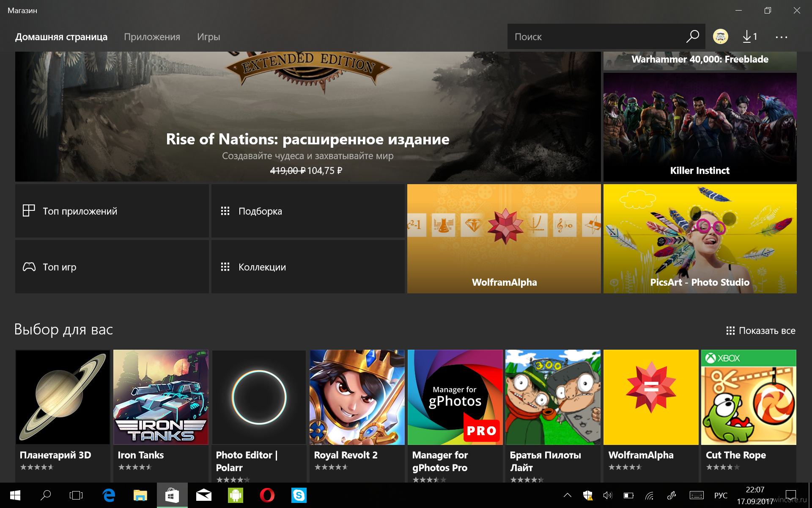
Task: Open the Royal Revolt 2 app card
Action: pos(357,416)
